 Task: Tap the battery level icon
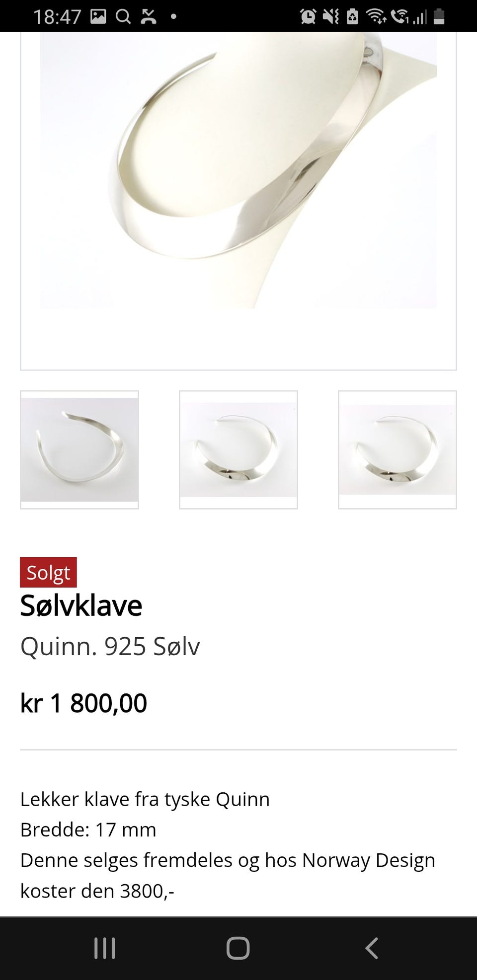pos(439,16)
